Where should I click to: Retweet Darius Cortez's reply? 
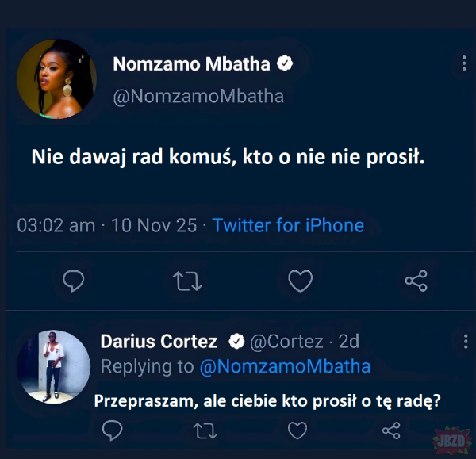tap(205, 430)
